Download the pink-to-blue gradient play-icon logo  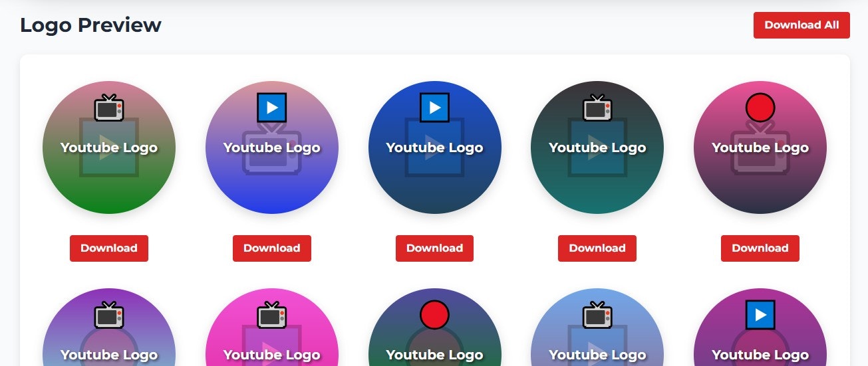pyautogui.click(x=272, y=248)
